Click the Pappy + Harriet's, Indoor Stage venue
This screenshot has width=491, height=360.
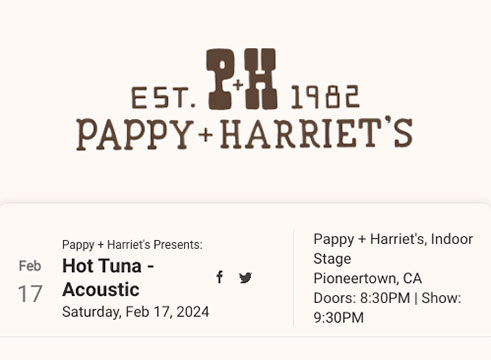[x=393, y=249]
